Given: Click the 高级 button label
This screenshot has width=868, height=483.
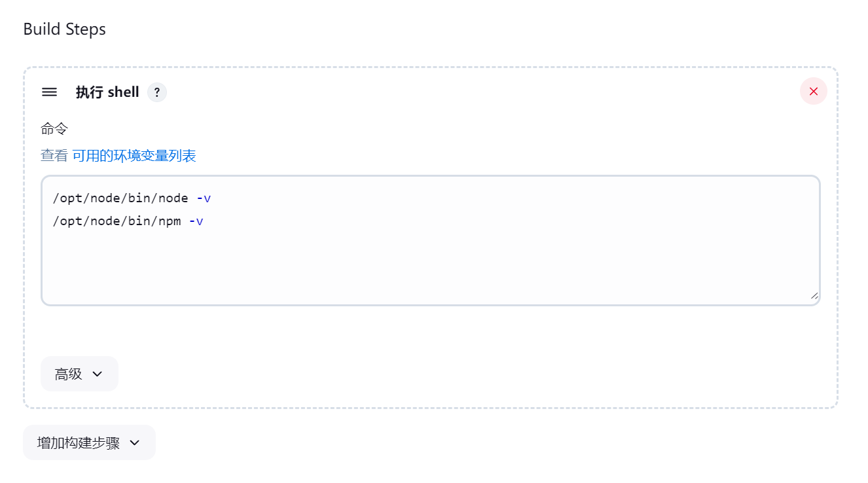Looking at the screenshot, I should tap(68, 374).
